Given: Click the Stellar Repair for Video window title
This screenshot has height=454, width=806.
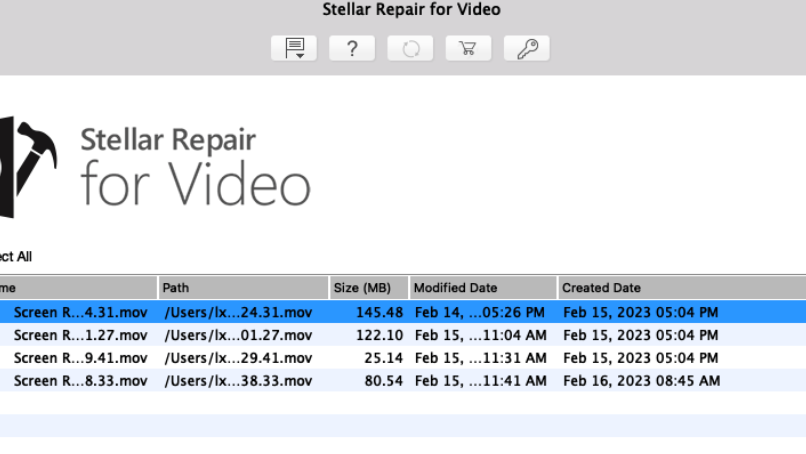Looking at the screenshot, I should coord(411,9).
